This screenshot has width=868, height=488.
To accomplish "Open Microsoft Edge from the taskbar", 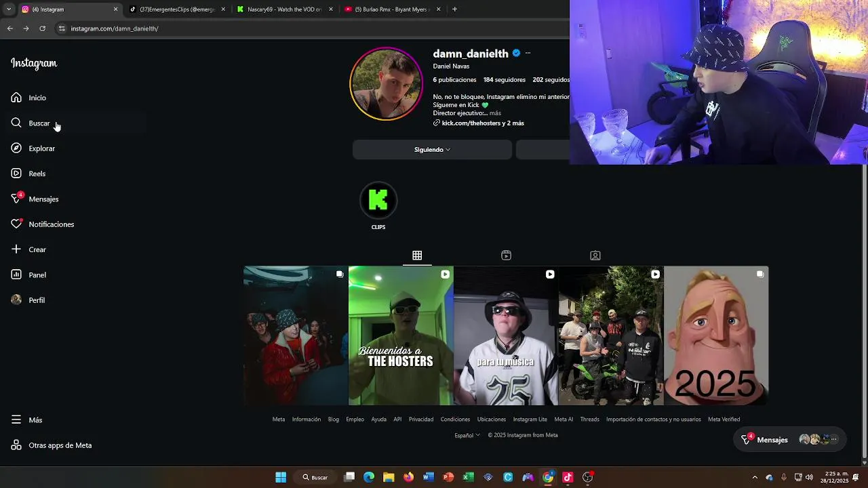I will [x=369, y=477].
